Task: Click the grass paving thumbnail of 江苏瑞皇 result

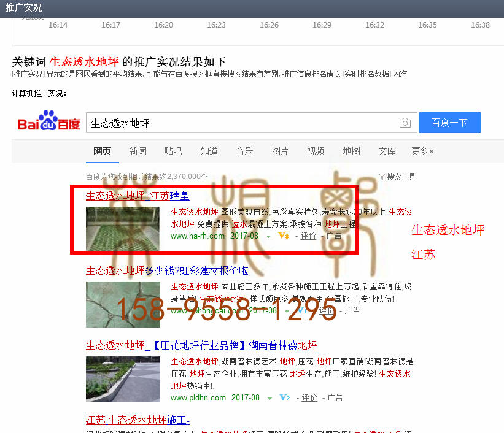Action: (122, 229)
